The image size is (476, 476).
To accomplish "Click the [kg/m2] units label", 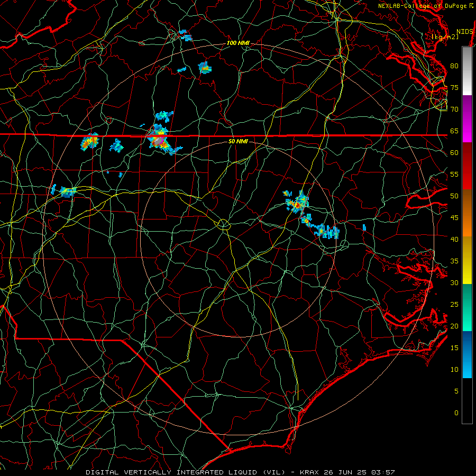I will click(x=445, y=37).
